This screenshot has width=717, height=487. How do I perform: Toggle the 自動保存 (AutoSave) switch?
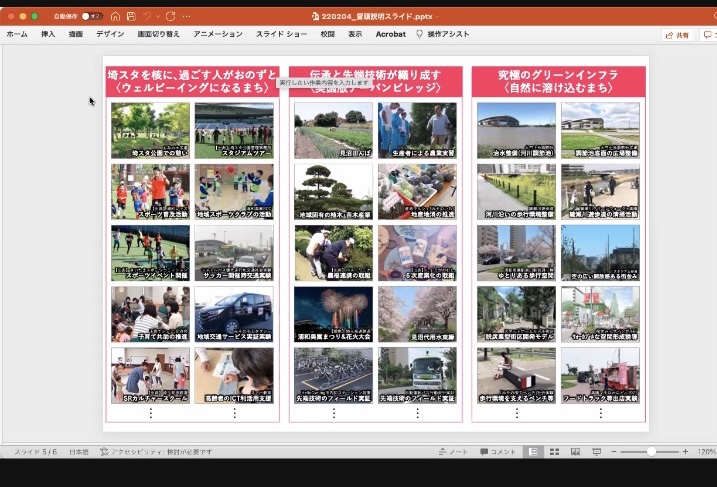92,16
